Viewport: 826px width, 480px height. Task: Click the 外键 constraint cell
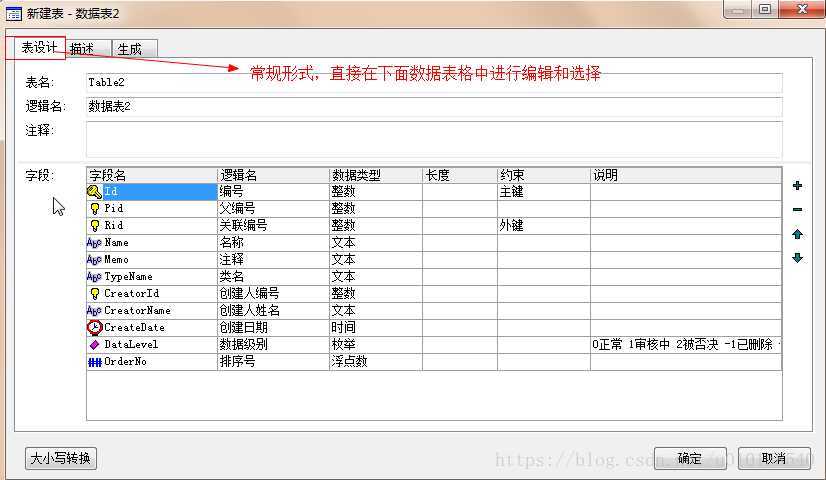pyautogui.click(x=544, y=226)
